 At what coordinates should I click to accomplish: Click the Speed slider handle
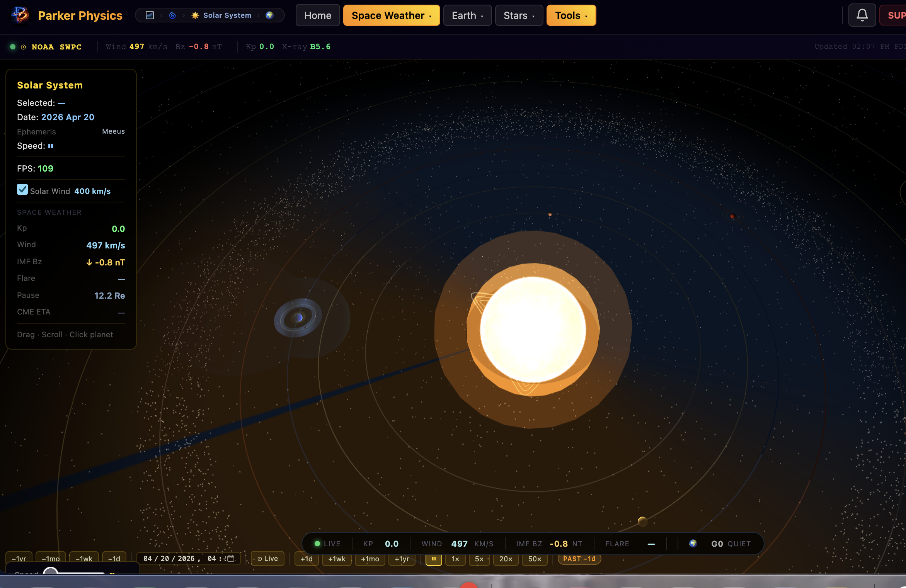point(51,571)
